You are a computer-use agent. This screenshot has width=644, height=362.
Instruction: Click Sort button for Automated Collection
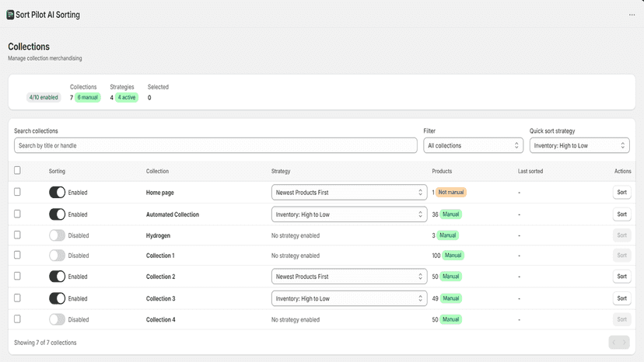(621, 214)
